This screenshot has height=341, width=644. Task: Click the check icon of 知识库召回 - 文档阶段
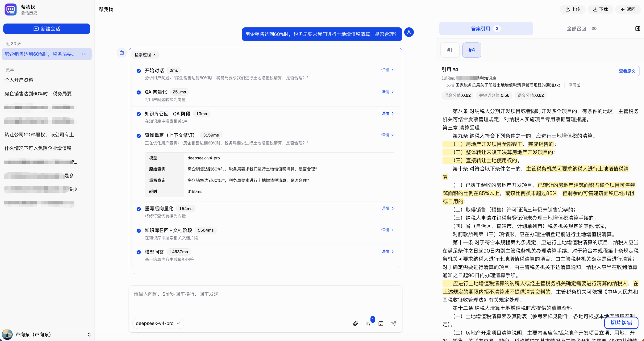(x=139, y=231)
